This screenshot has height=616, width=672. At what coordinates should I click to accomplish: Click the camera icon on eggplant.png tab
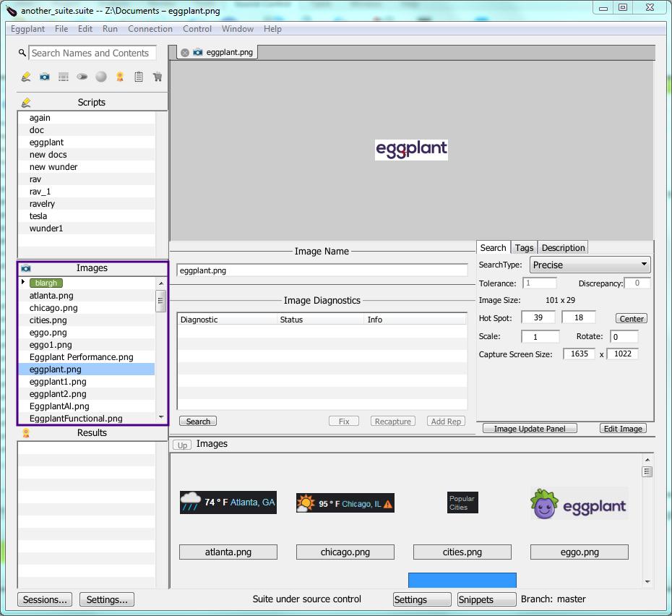click(197, 52)
